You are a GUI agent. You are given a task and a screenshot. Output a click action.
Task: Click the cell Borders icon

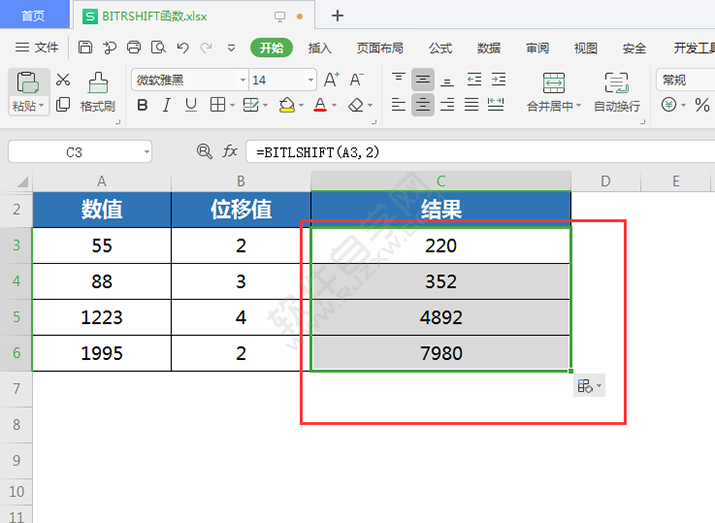coord(218,105)
